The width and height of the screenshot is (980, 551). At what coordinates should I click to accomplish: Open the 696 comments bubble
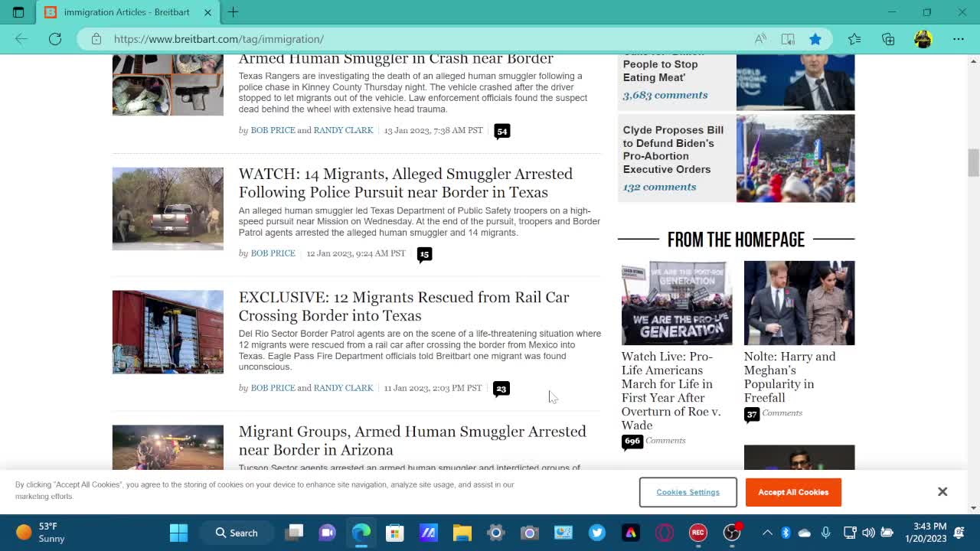tap(632, 442)
